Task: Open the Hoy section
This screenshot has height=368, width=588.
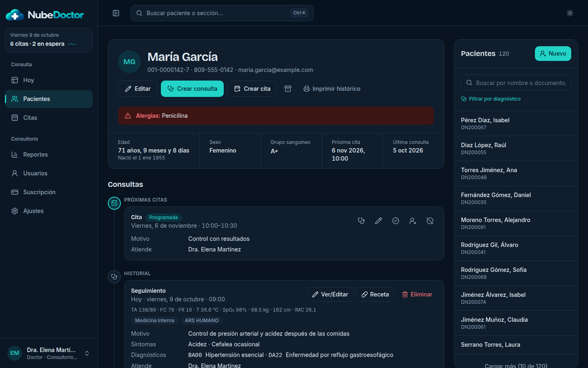Action: click(x=49, y=80)
